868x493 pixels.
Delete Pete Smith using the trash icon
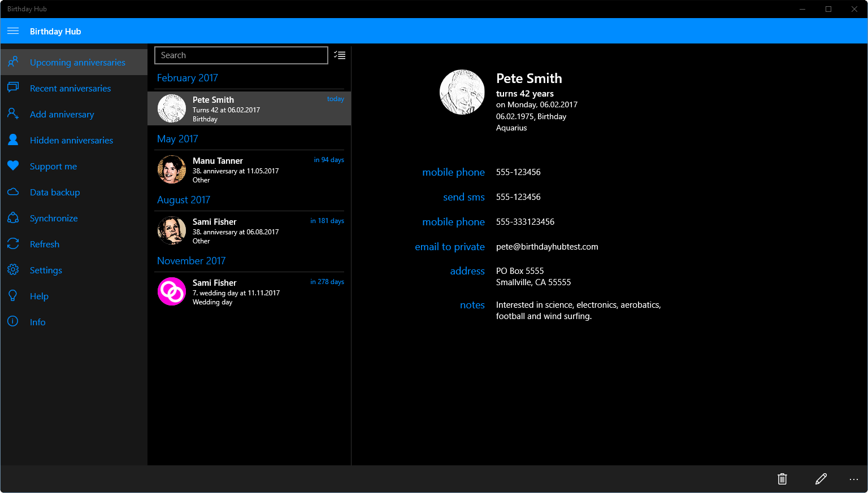click(782, 479)
